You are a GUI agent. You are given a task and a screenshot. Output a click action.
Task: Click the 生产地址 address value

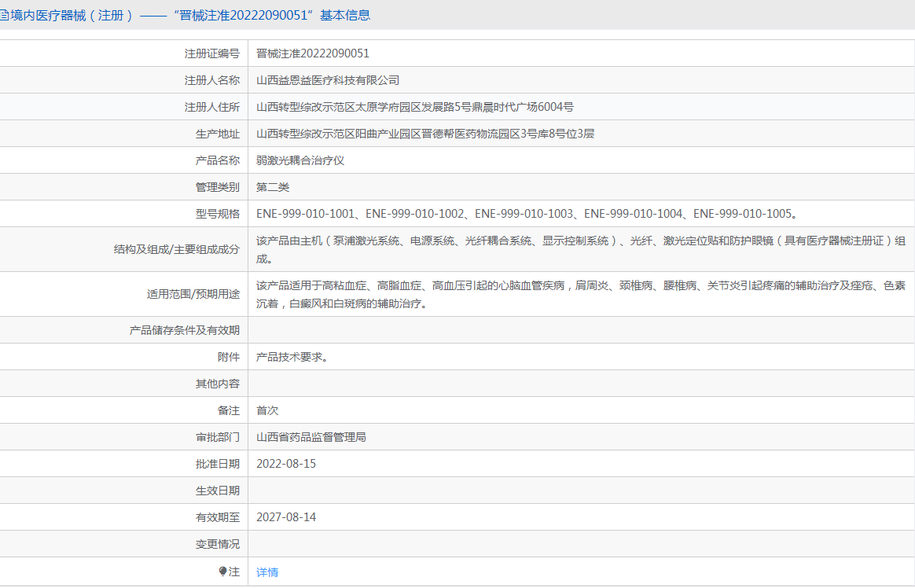[x=425, y=134]
